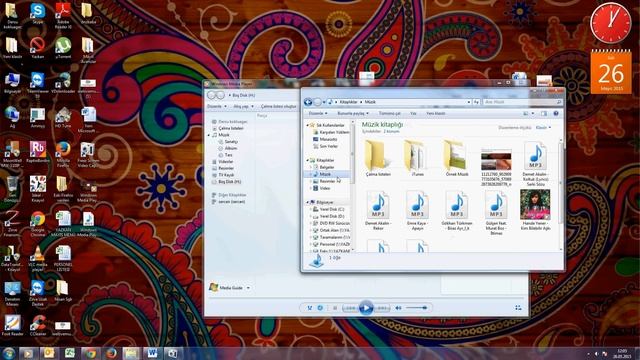Select Karşıdan Yüklemeler in Explorer sidebar
The width and height of the screenshot is (640, 360).
tap(331, 132)
